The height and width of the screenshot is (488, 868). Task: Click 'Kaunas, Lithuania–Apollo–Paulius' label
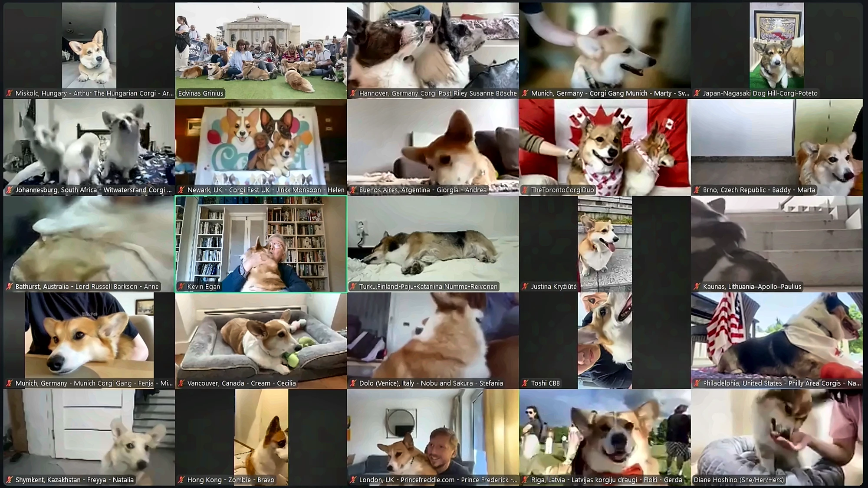(752, 287)
